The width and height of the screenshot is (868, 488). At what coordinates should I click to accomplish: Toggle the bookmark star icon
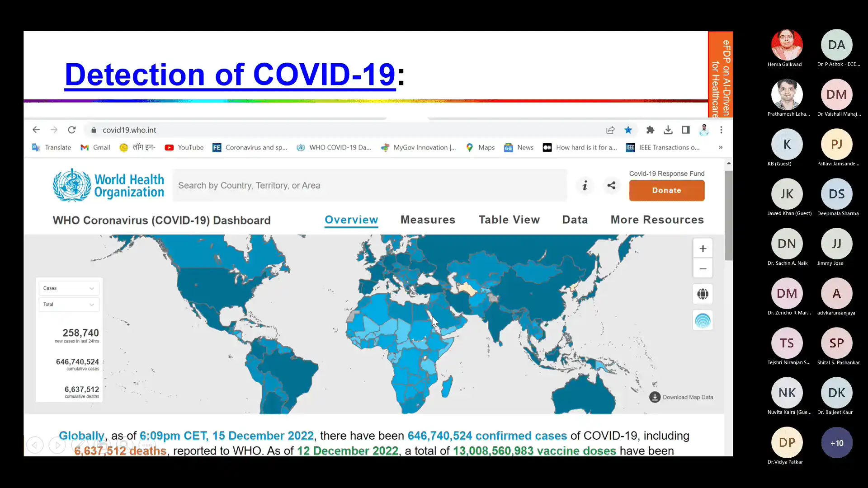click(x=628, y=130)
